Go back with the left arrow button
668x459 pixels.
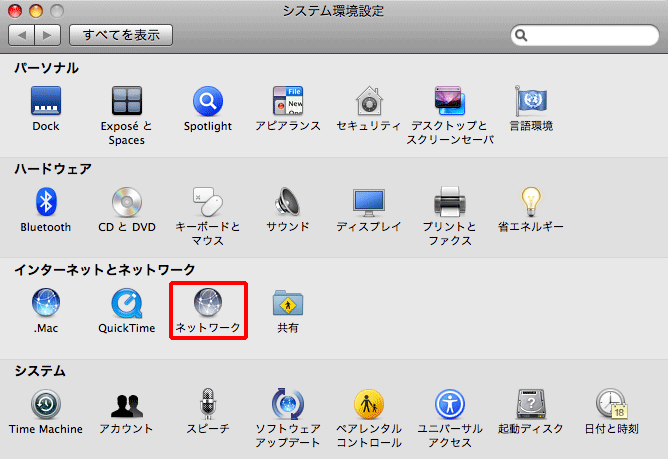coord(21,35)
